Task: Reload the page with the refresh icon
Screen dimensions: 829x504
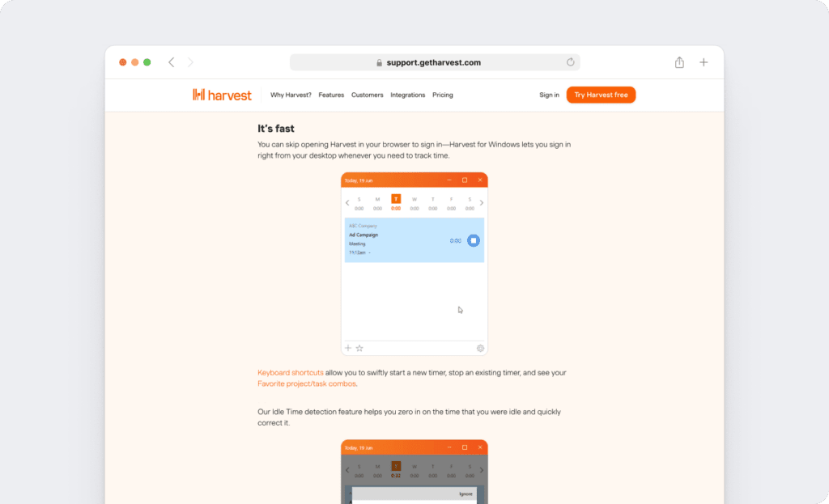Action: 571,61
